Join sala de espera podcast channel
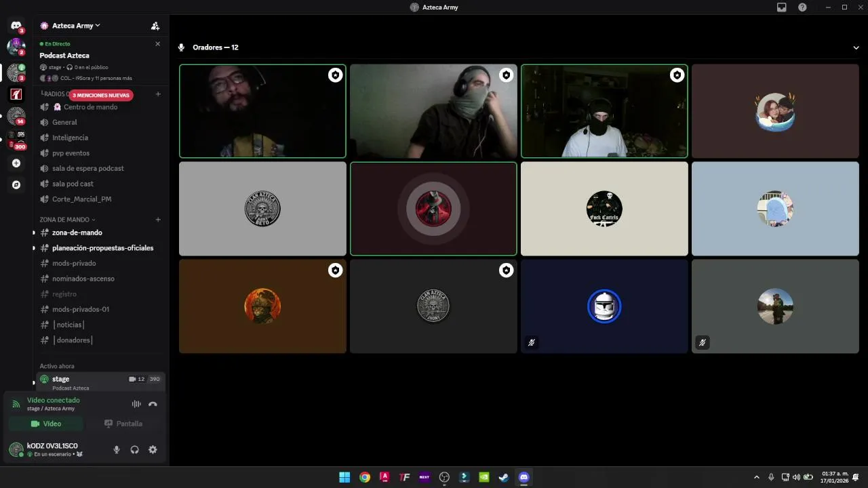This screenshot has width=868, height=488. 100,168
